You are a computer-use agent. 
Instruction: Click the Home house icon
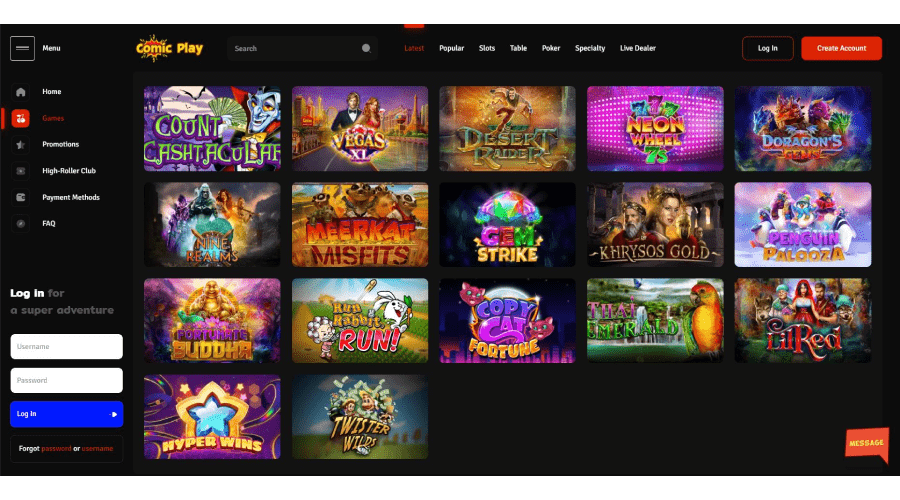pos(21,92)
